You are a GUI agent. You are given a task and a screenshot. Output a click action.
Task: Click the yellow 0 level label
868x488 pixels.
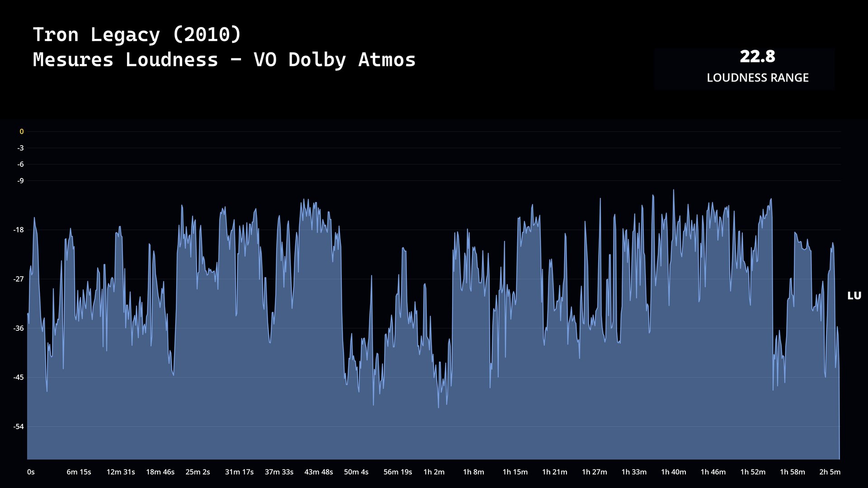click(x=21, y=131)
